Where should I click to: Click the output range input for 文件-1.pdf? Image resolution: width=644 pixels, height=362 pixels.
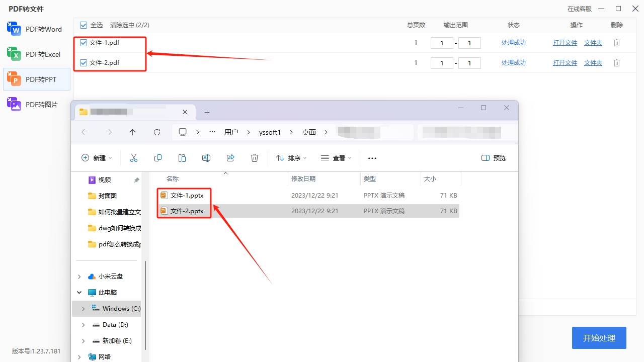442,43
